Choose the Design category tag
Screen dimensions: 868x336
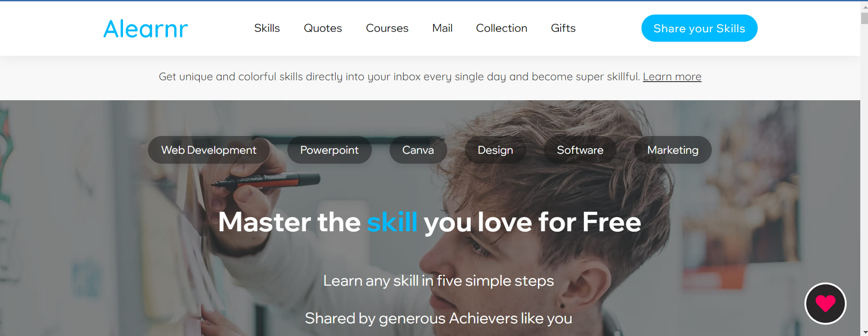click(495, 150)
